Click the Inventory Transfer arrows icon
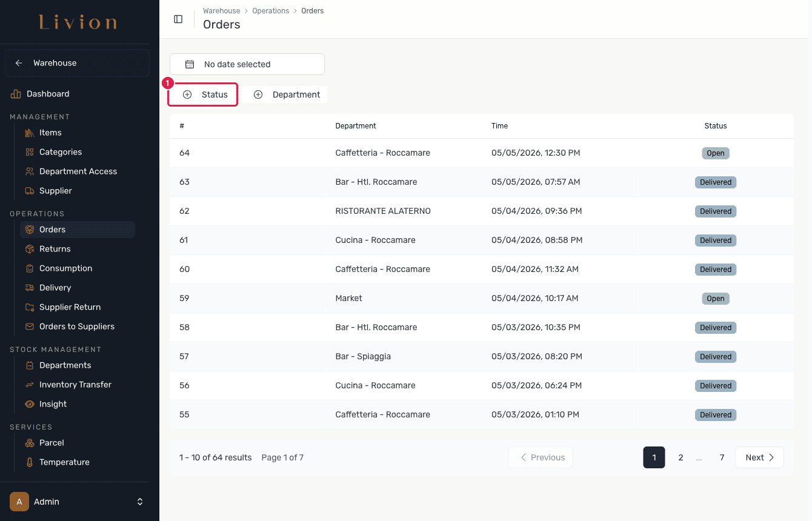The image size is (812, 521). [x=30, y=385]
